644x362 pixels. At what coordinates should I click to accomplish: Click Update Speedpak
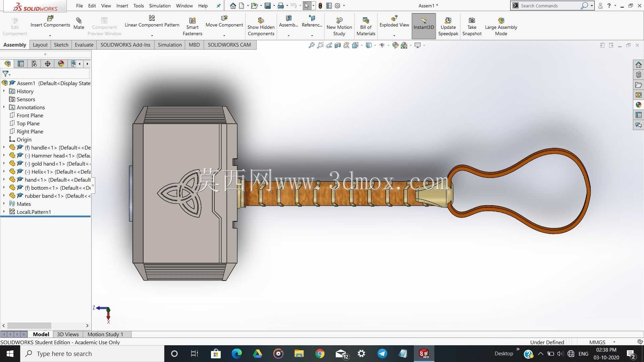tap(448, 26)
